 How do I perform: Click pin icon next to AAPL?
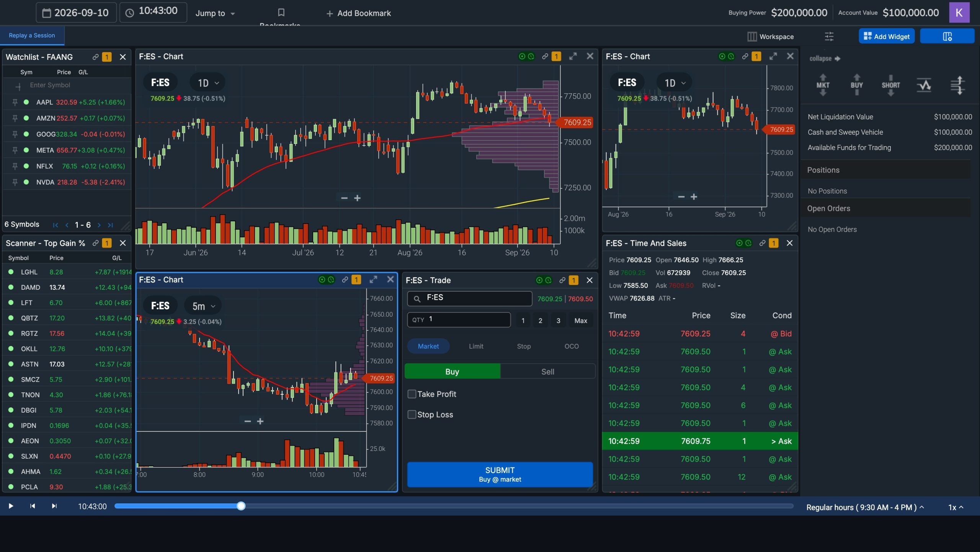point(15,102)
